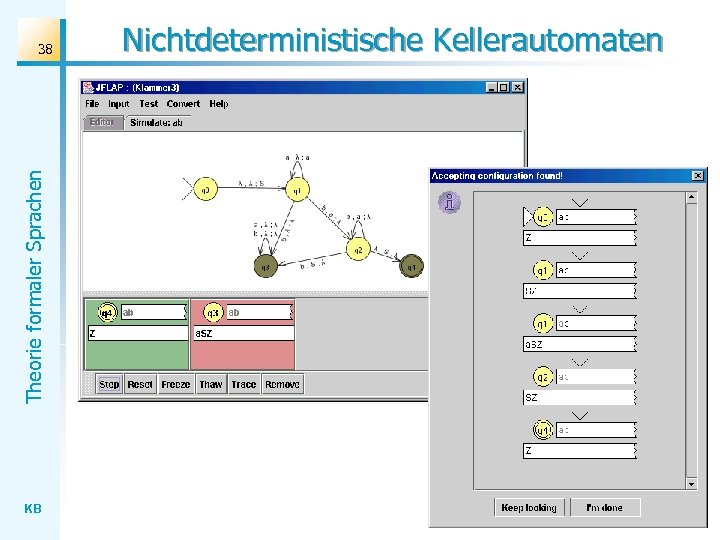The width and height of the screenshot is (720, 540).
Task: Close the Accepting configuration found dialog
Action: coord(698,175)
